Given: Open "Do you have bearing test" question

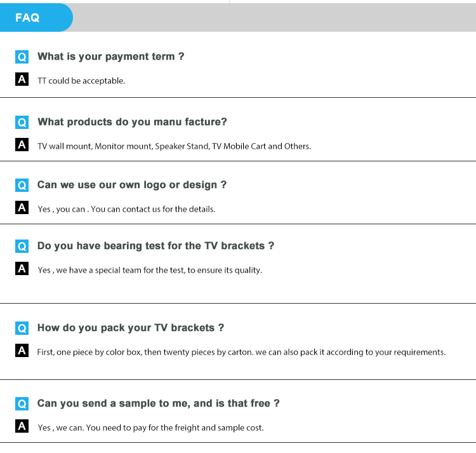Looking at the screenshot, I should 155,246.
